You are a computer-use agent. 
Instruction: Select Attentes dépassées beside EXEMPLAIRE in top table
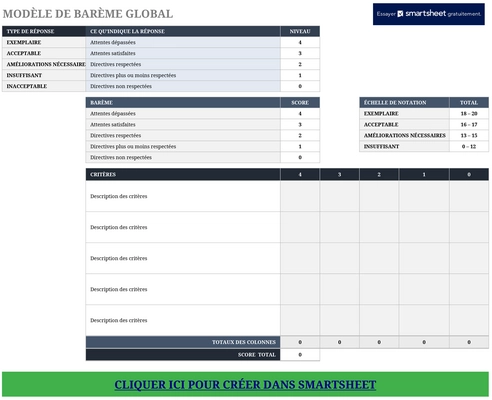(183, 42)
